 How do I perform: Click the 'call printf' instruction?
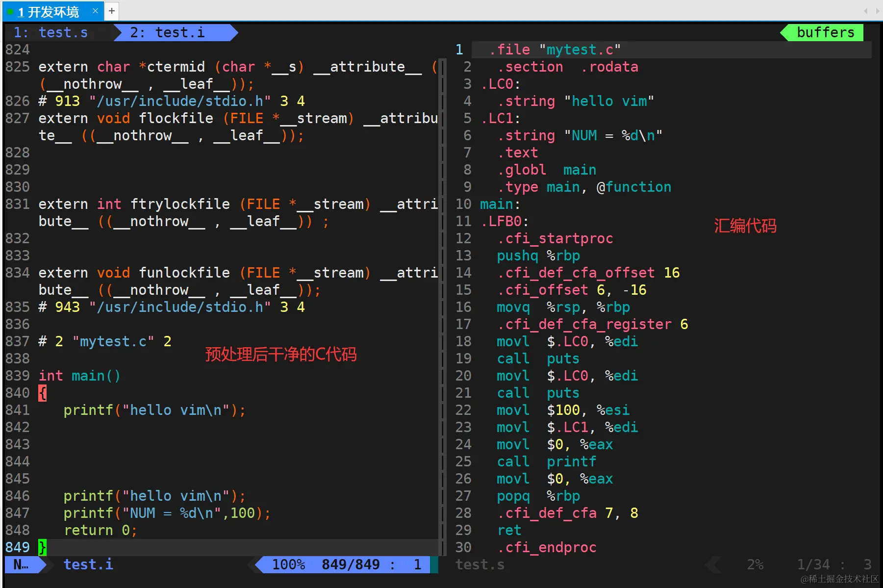547,461
